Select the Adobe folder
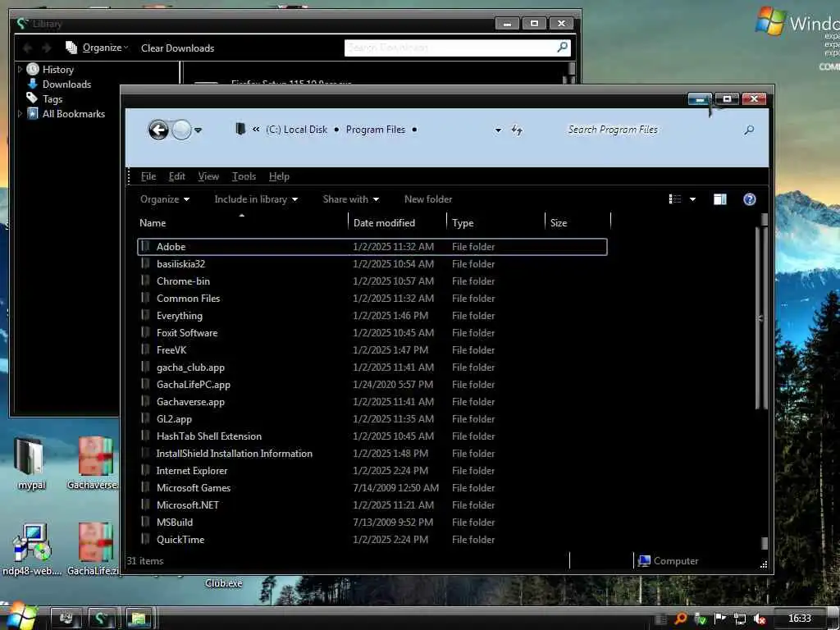840x630 pixels. click(372, 247)
